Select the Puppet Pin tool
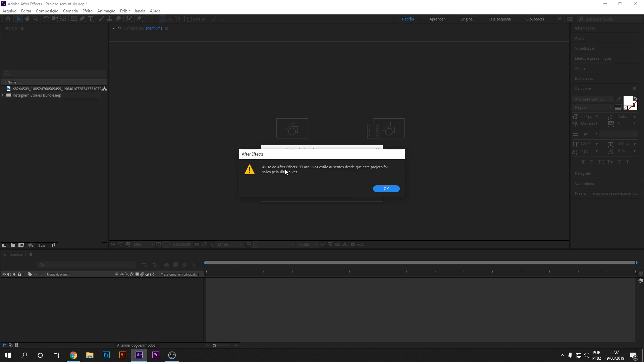The height and width of the screenshot is (362, 644). click(x=139, y=19)
